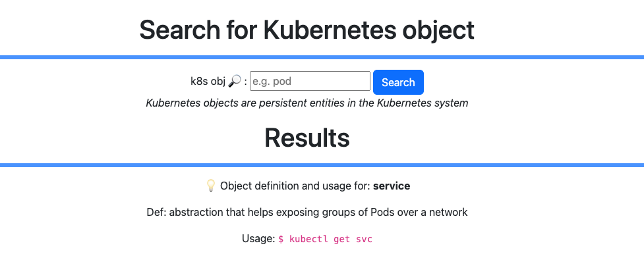Click the blue divider line under page title
This screenshot has height=258, width=644.
[x=322, y=57]
